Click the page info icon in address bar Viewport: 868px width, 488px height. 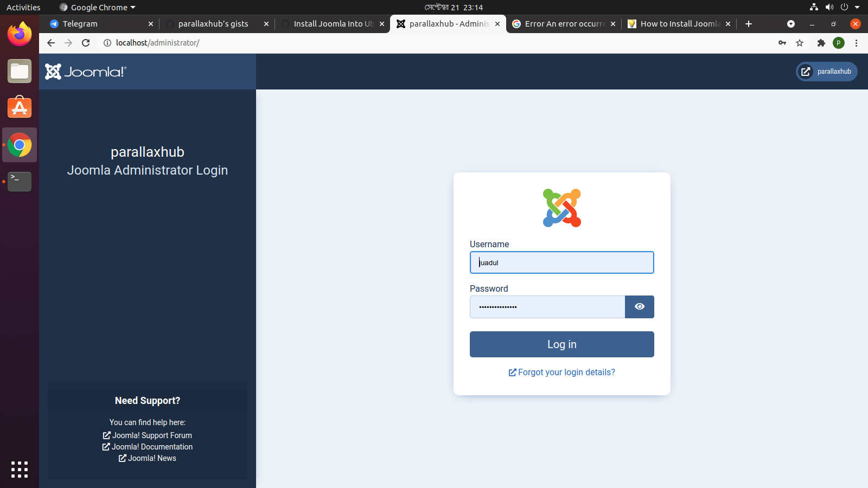point(107,43)
